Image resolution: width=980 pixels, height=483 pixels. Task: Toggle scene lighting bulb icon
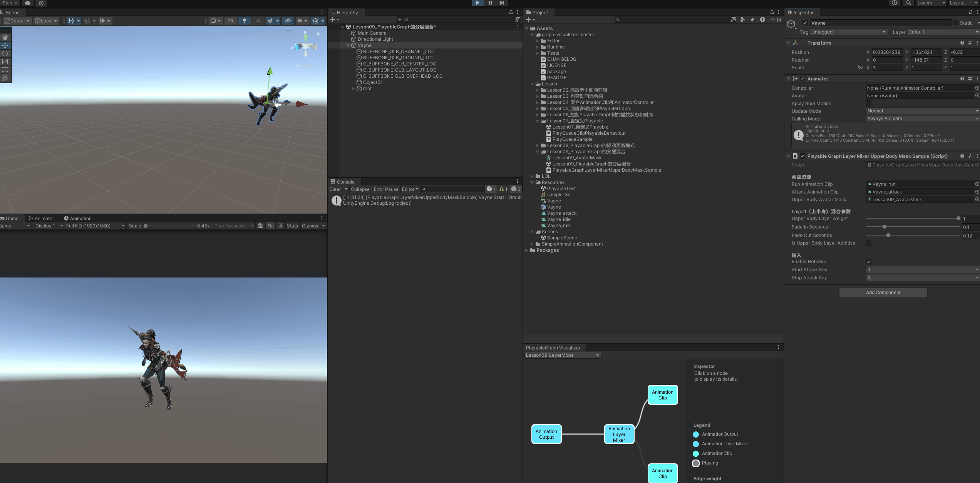tap(244, 21)
